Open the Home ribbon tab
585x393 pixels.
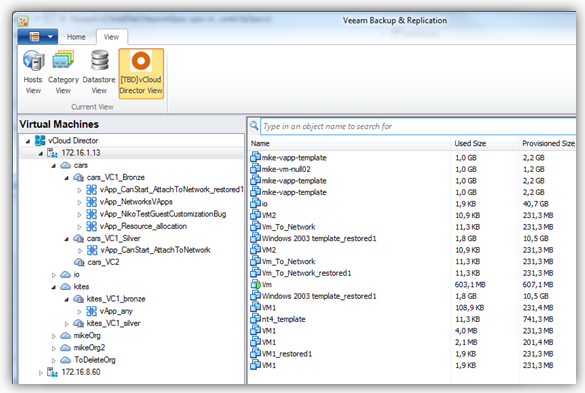tap(76, 37)
